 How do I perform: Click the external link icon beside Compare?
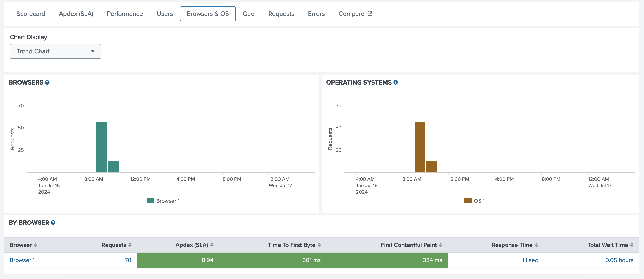pyautogui.click(x=370, y=14)
